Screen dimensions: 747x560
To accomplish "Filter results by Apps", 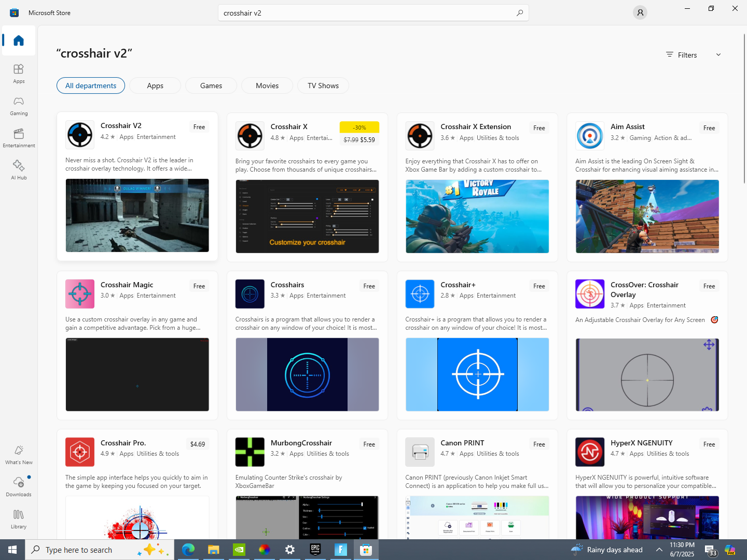I will 155,86.
